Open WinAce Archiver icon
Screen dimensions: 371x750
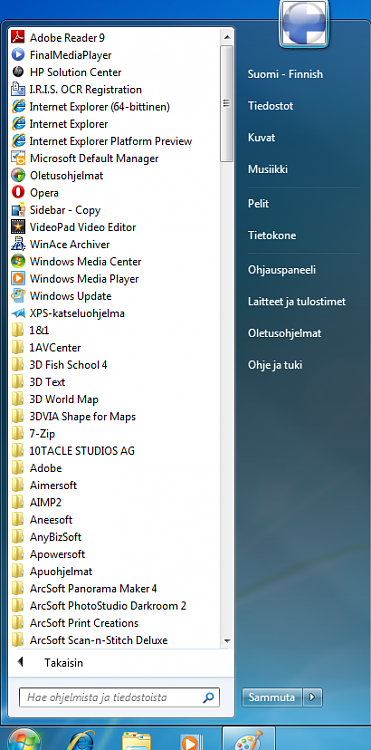point(18,244)
